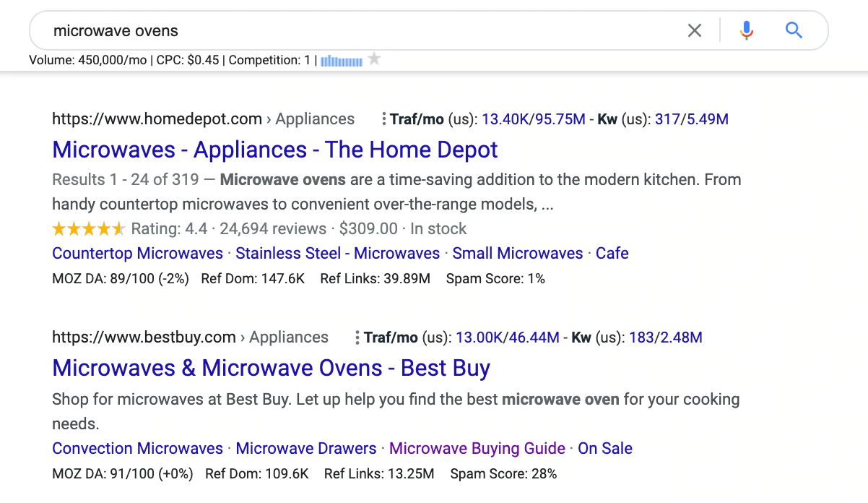Screen dimensions: 868x503
Task: Select MOZ DA: 91/100 (+0%) text
Action: click(x=122, y=474)
